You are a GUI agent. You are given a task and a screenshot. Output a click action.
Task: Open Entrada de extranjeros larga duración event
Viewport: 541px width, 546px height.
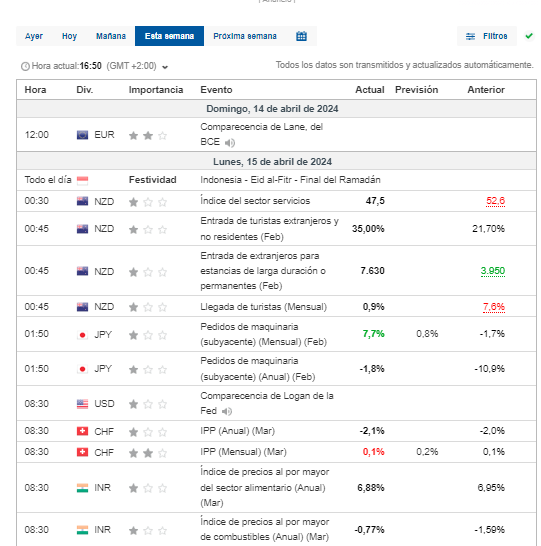[263, 271]
